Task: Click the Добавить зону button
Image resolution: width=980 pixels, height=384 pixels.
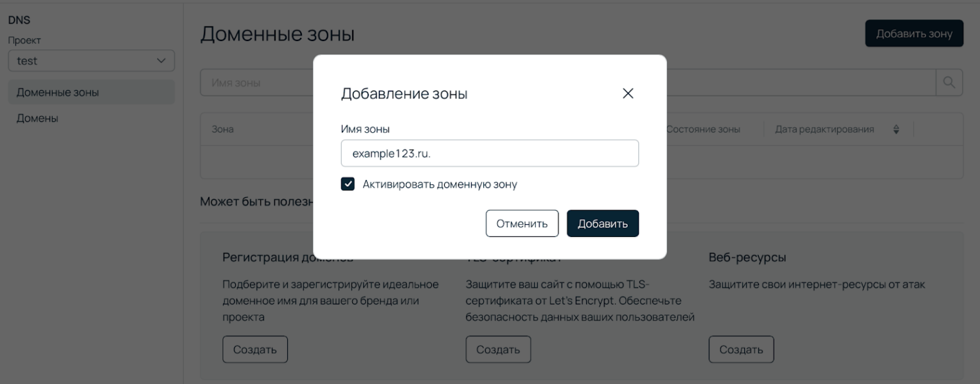Action: (x=913, y=33)
